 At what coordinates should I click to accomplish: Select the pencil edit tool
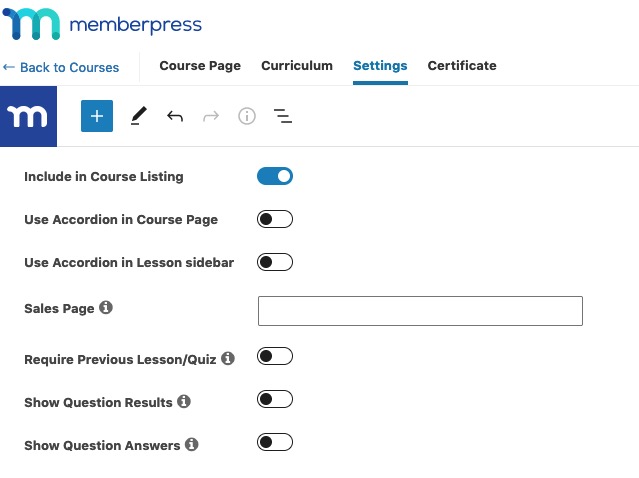click(138, 117)
